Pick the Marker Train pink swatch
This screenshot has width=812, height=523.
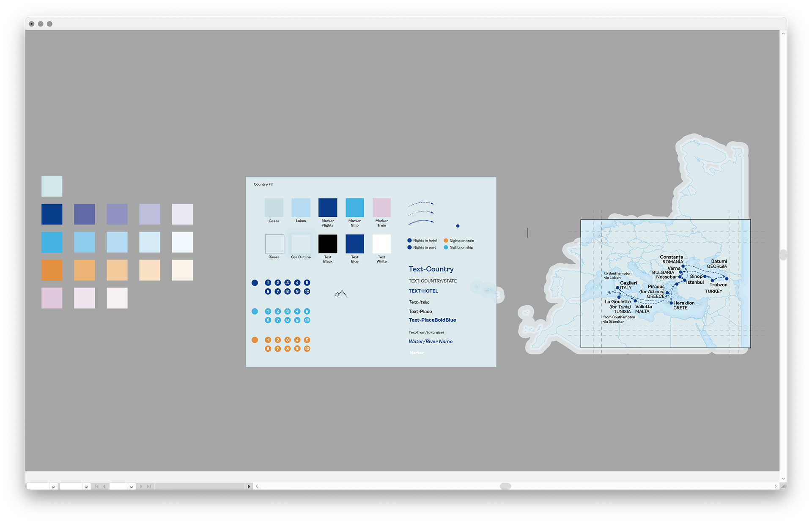click(381, 208)
